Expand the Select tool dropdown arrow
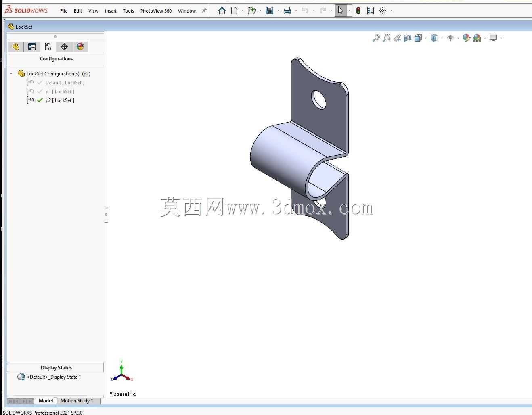Viewport: 532px width, 415px height. tap(349, 10)
